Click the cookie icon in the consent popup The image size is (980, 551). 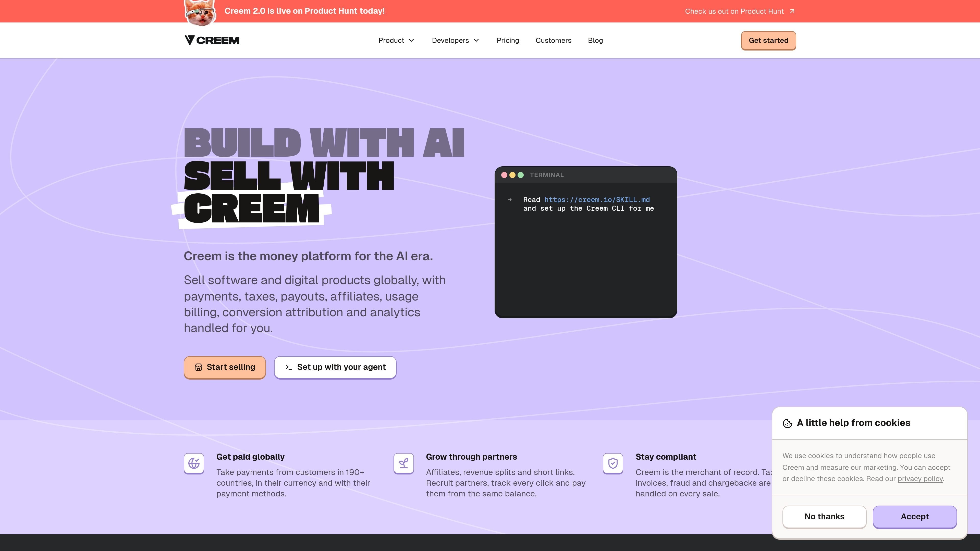point(788,423)
